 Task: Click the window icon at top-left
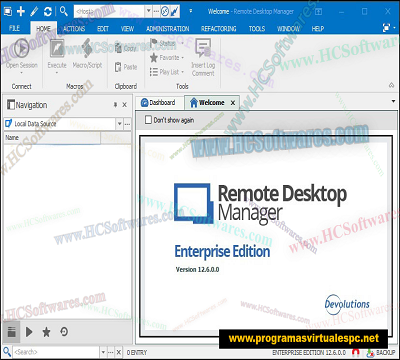[8, 11]
